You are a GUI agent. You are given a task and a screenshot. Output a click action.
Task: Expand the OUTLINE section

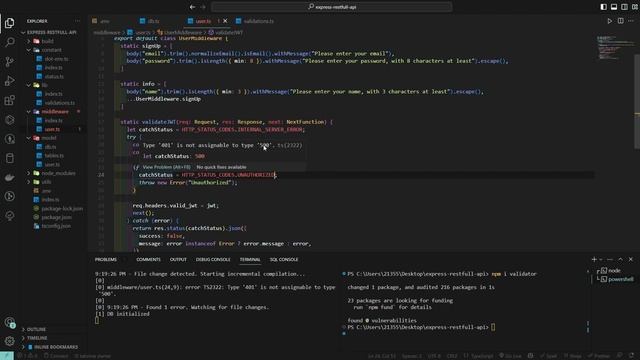(36, 329)
